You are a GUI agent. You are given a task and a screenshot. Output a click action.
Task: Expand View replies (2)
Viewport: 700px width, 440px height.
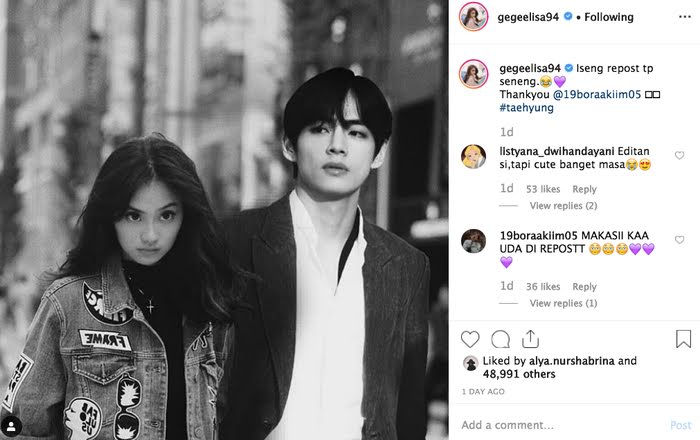tap(563, 206)
